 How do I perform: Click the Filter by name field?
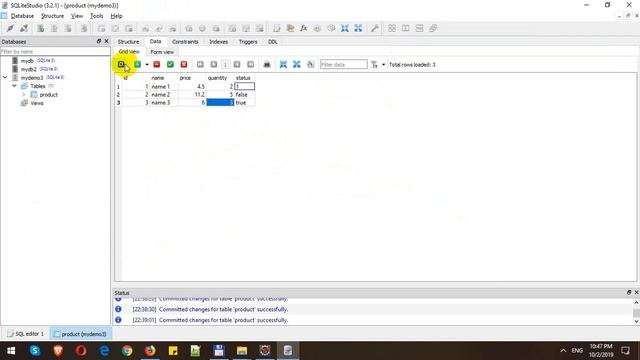55,51
